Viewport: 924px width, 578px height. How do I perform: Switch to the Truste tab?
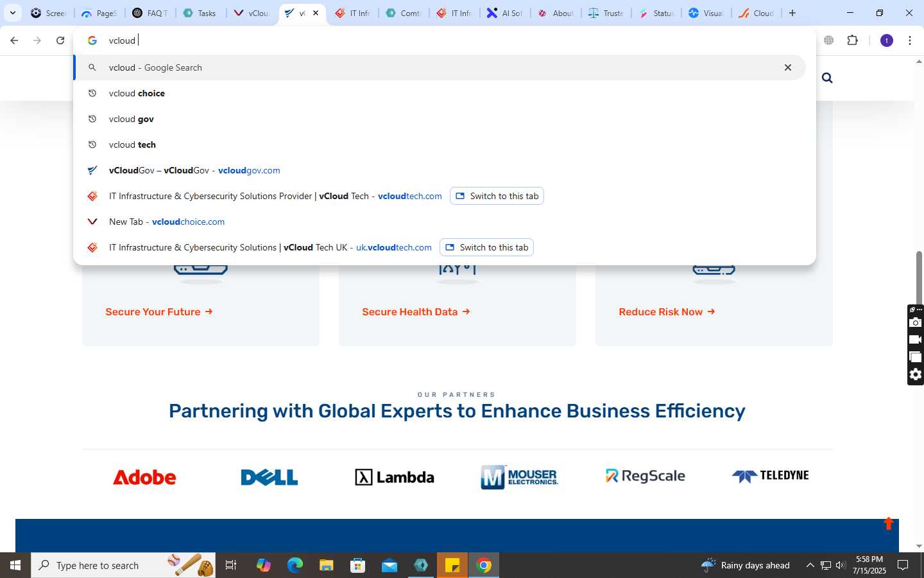pyautogui.click(x=606, y=13)
